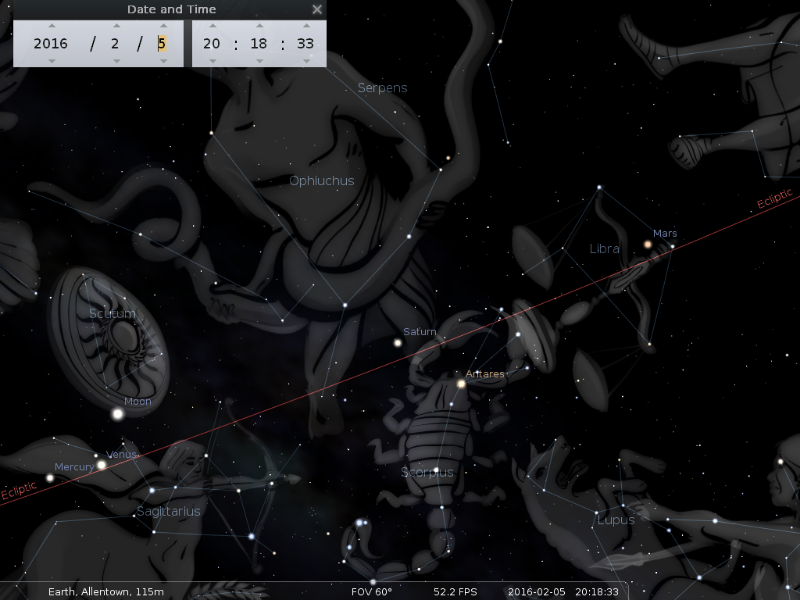This screenshot has width=800, height=600.
Task: Select the Moon below Scutum
Action: click(x=118, y=413)
